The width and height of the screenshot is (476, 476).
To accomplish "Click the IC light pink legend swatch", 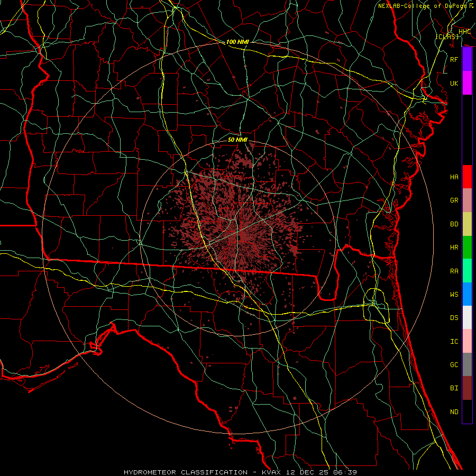I will pyautogui.click(x=467, y=341).
